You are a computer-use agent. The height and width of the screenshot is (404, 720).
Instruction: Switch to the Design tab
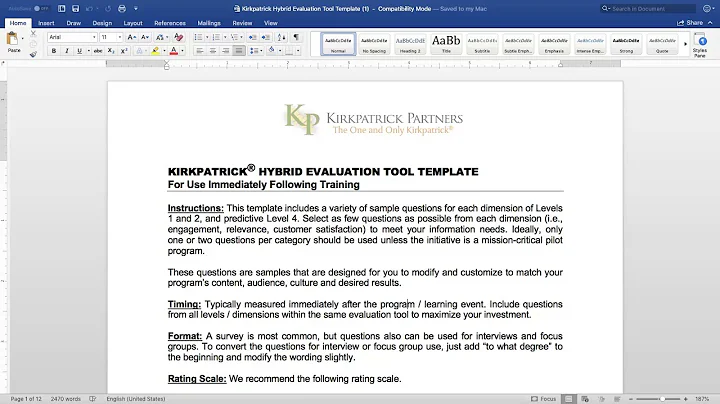[x=102, y=23]
